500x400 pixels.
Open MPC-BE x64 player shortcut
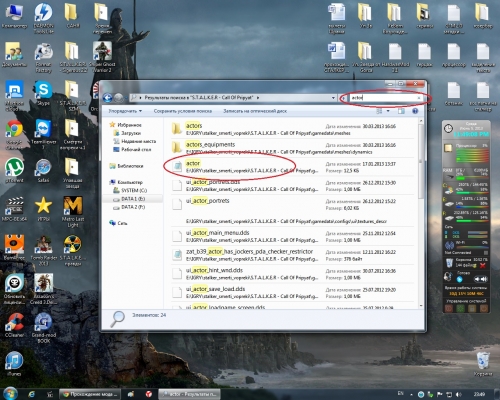[x=14, y=209]
